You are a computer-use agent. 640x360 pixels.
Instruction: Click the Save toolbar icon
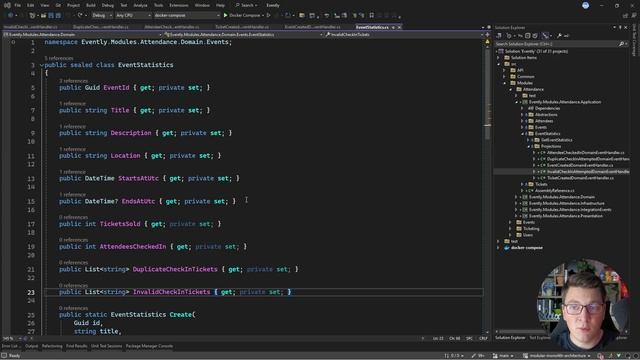pyautogui.click(x=51, y=16)
